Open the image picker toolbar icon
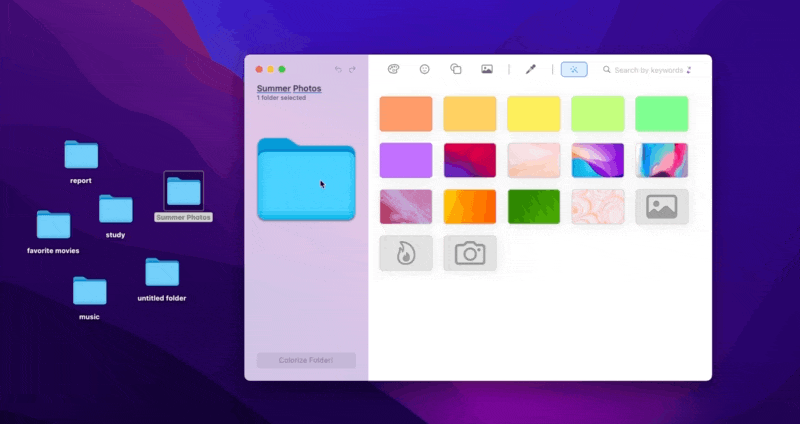800x424 pixels. (487, 69)
